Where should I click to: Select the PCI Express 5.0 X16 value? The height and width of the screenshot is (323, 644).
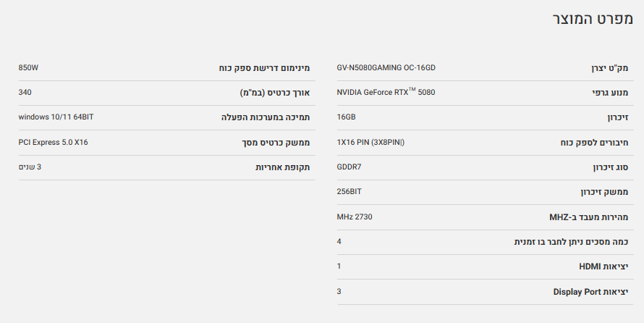[53, 142]
